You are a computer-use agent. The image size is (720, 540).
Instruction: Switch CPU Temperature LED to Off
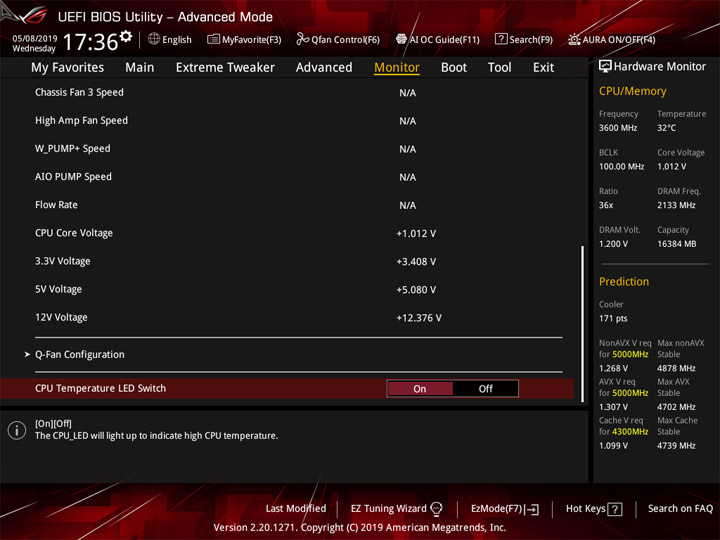point(485,389)
